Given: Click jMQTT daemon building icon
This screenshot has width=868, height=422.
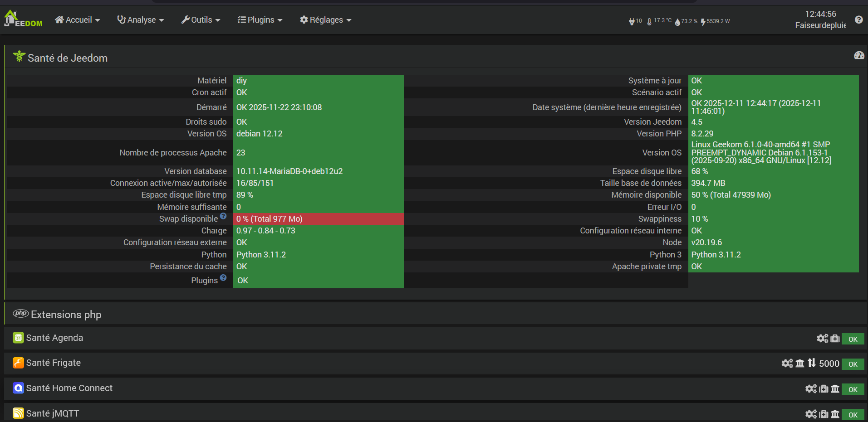Looking at the screenshot, I should (x=835, y=414).
